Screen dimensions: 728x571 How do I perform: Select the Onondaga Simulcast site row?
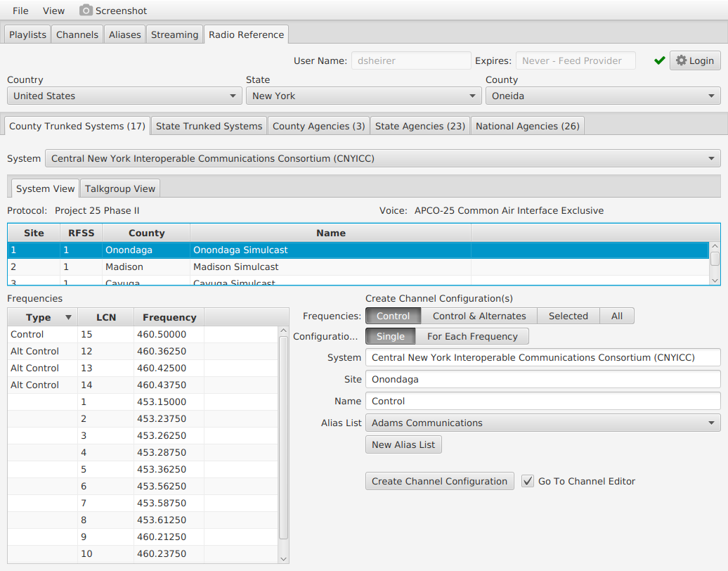point(358,250)
